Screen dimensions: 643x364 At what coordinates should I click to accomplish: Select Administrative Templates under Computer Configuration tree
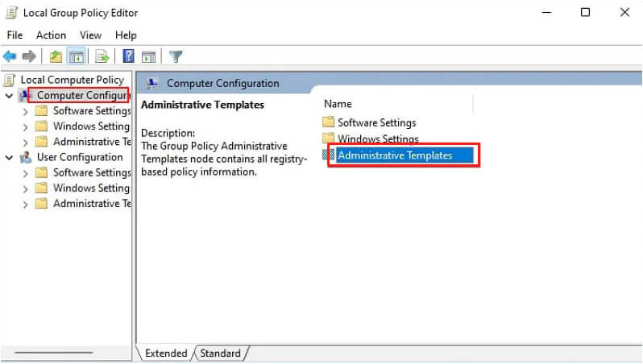pos(92,142)
